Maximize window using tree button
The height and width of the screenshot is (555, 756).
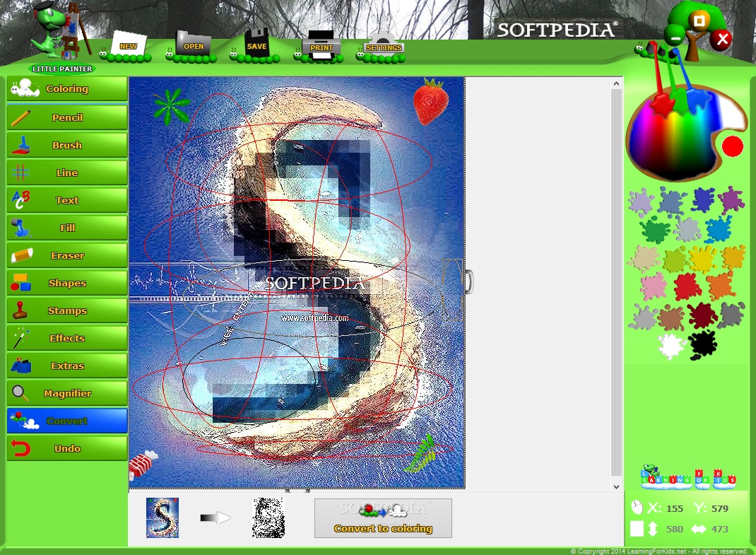tap(699, 20)
